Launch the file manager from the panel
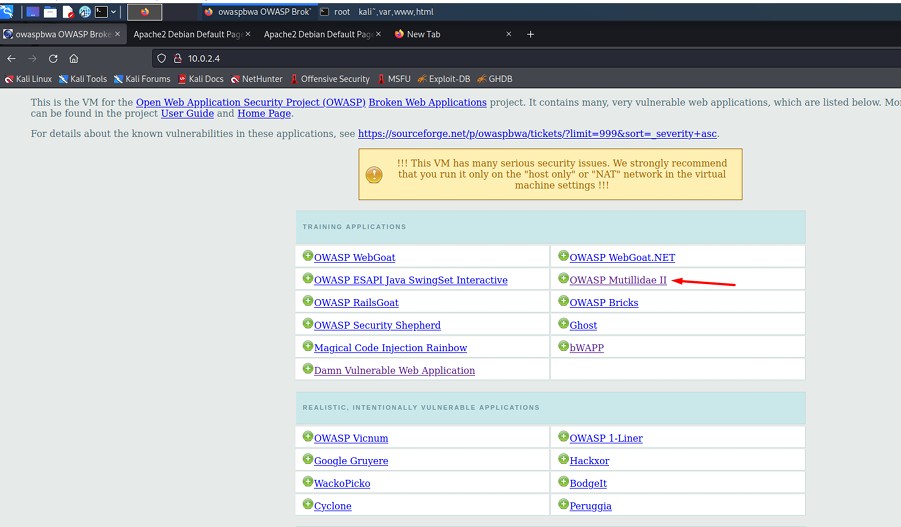Screen dimensions: 901x527 (x=51, y=11)
